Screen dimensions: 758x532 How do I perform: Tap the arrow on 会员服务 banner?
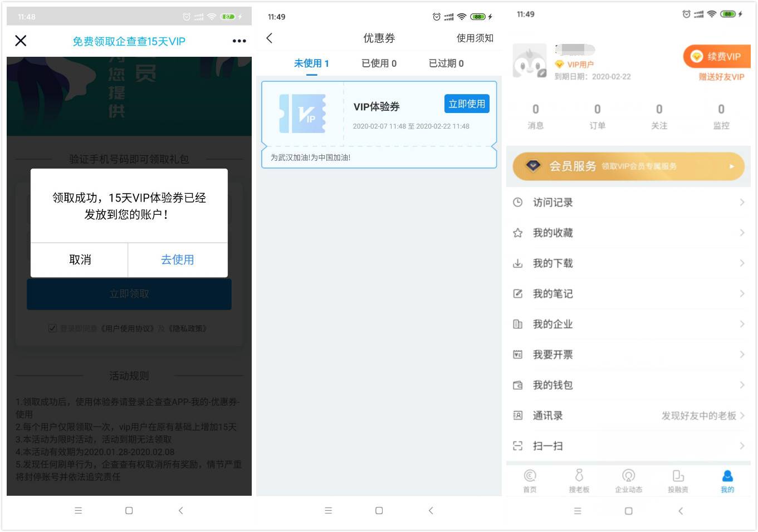pyautogui.click(x=732, y=166)
